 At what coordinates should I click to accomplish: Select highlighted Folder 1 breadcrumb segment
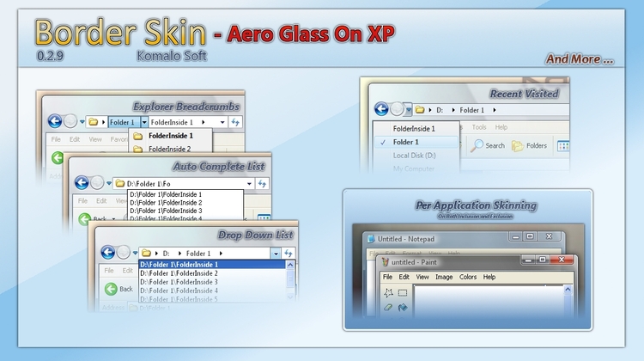pyautogui.click(x=122, y=122)
